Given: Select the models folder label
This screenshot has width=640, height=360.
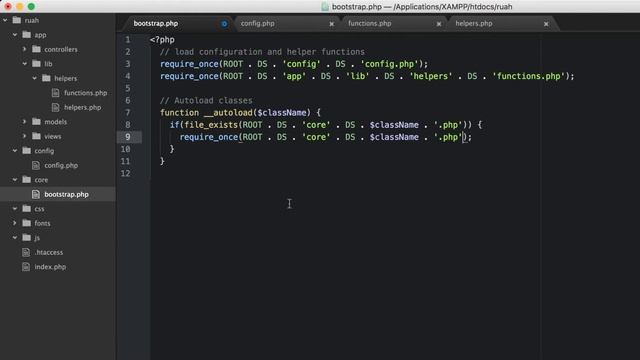Looking at the screenshot, I should tap(56, 122).
